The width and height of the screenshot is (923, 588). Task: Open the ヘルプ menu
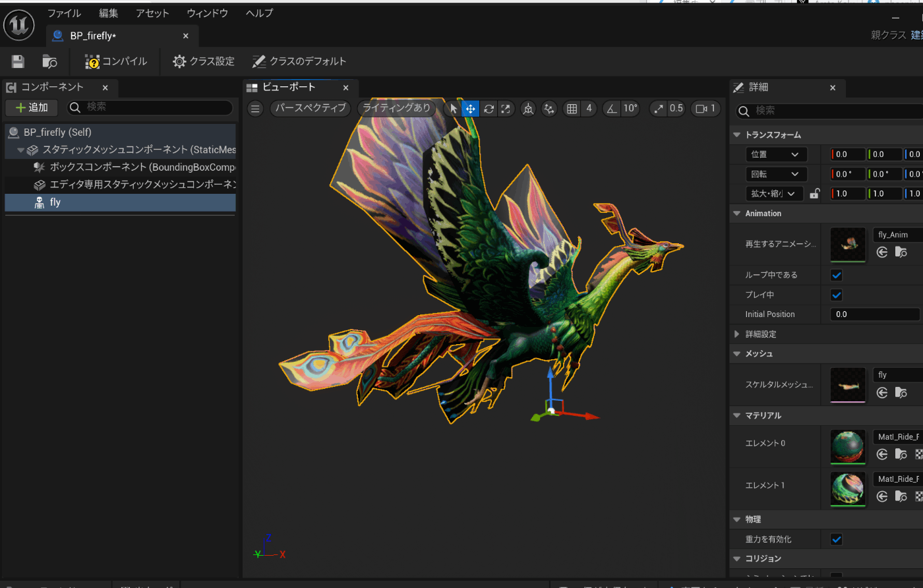click(259, 13)
